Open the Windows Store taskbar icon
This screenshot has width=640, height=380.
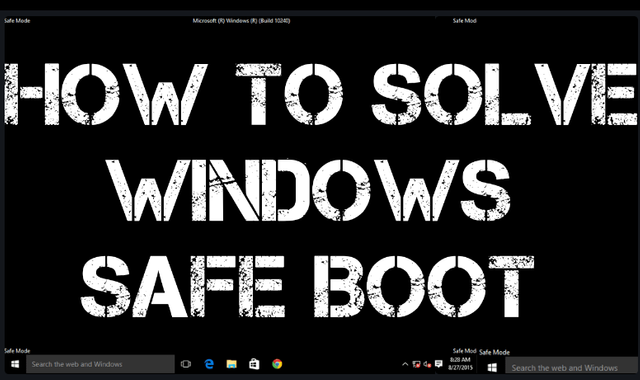pyautogui.click(x=254, y=364)
